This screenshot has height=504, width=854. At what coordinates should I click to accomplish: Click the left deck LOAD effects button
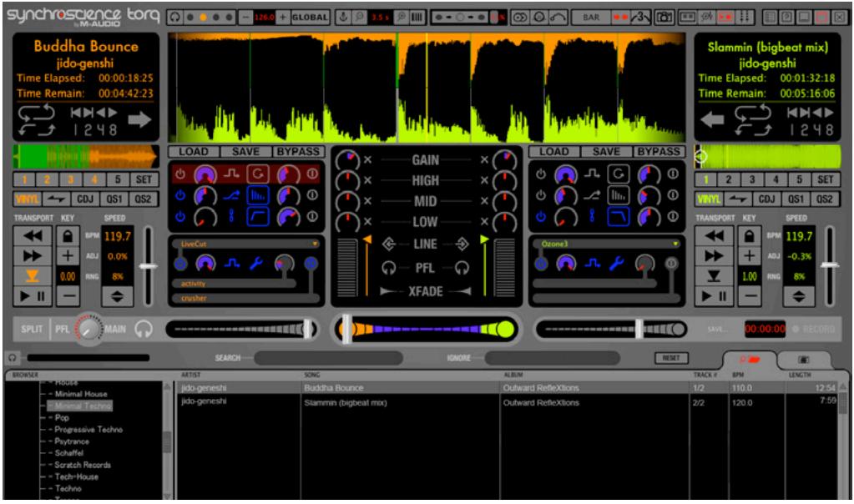click(x=194, y=151)
